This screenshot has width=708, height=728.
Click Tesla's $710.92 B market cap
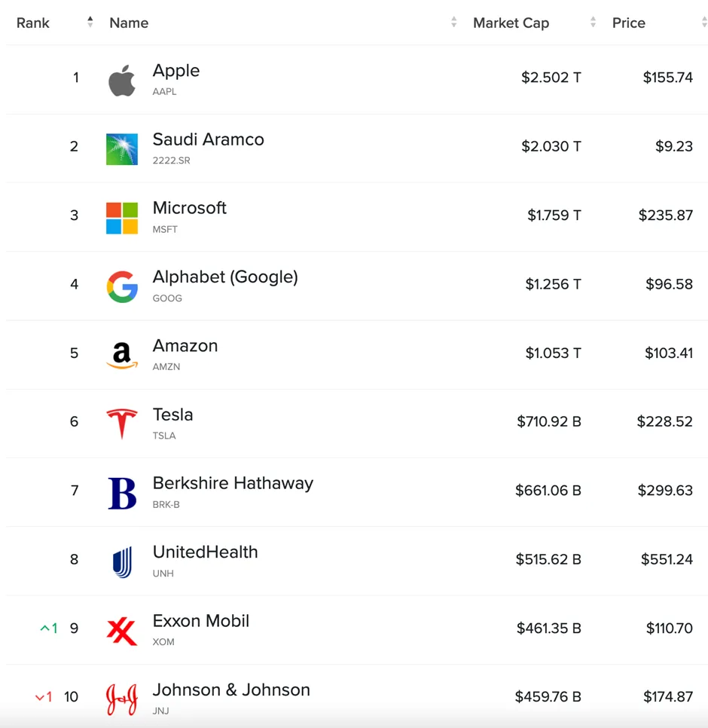[x=548, y=422]
